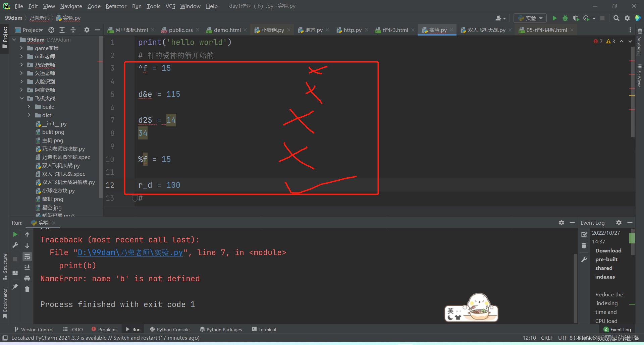The width and height of the screenshot is (644, 345).
Task: Collapse all items in Project panel
Action: [x=73, y=30]
